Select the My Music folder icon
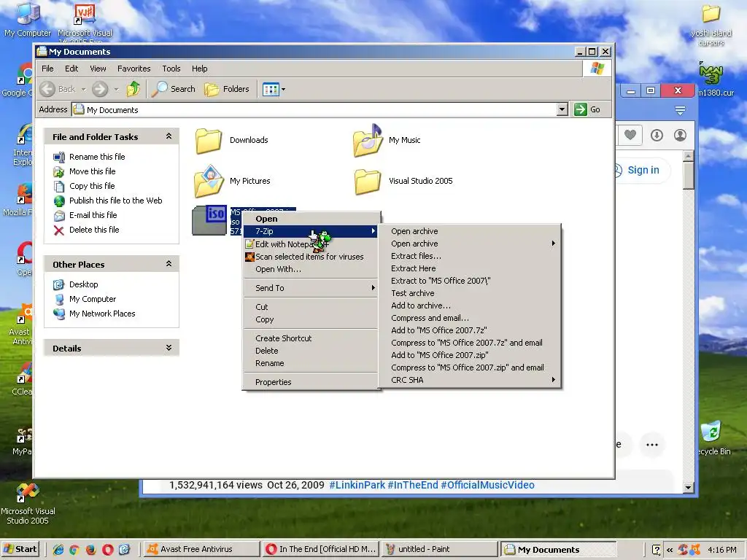This screenshot has width=747, height=560. click(x=368, y=141)
